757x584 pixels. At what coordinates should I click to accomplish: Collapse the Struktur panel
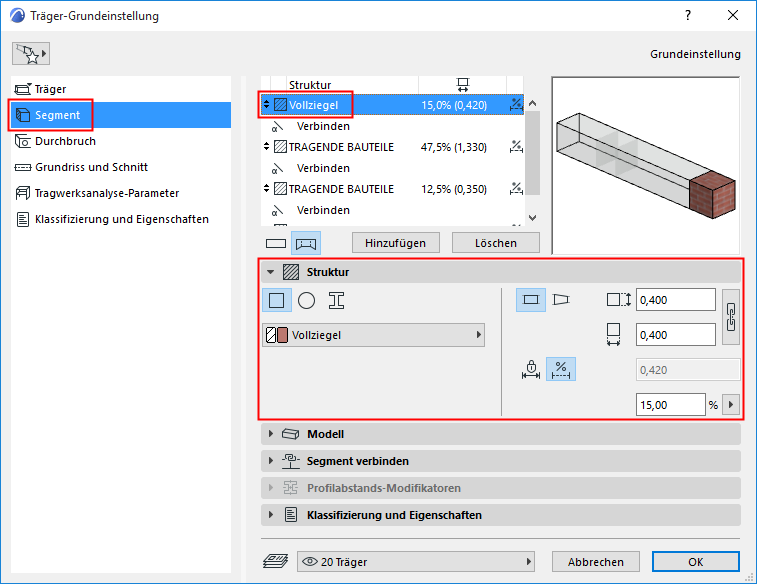click(271, 272)
